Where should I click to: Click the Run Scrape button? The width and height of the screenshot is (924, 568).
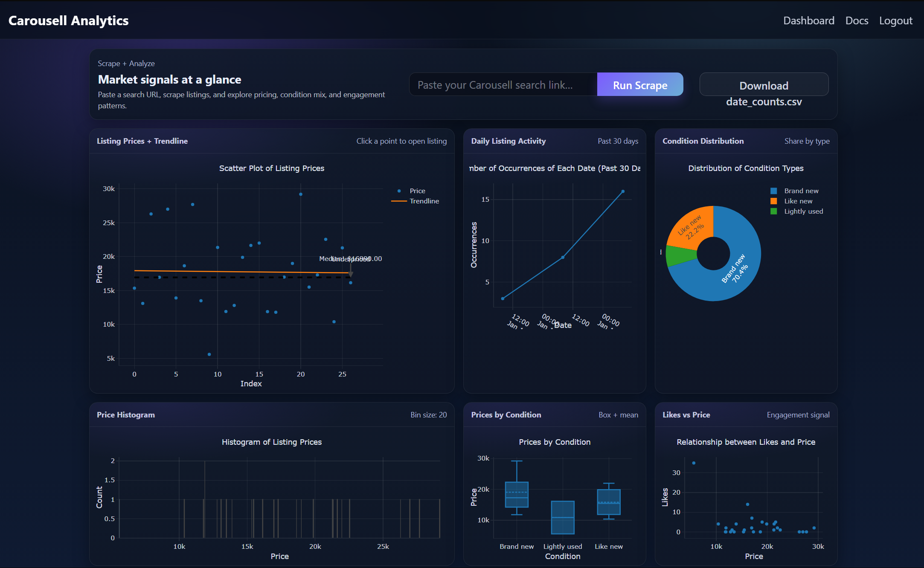click(x=640, y=84)
